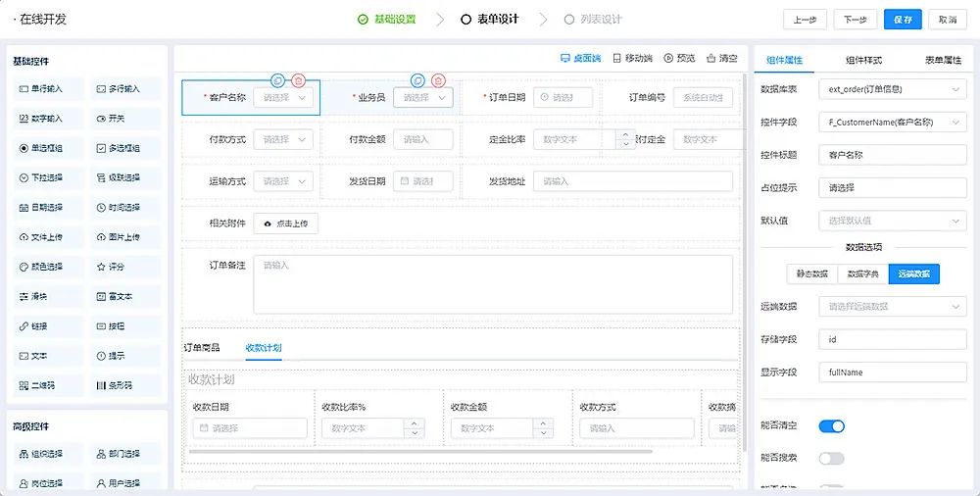Viewport: 980px width, 496px height.
Task: Click the blue 保存 save button
Action: coord(903,20)
